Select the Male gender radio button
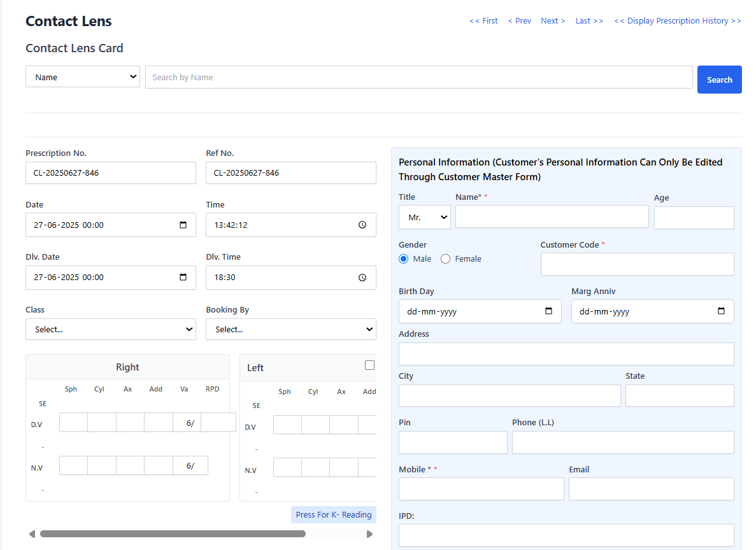Screen dimensions: 756x550 (404, 259)
